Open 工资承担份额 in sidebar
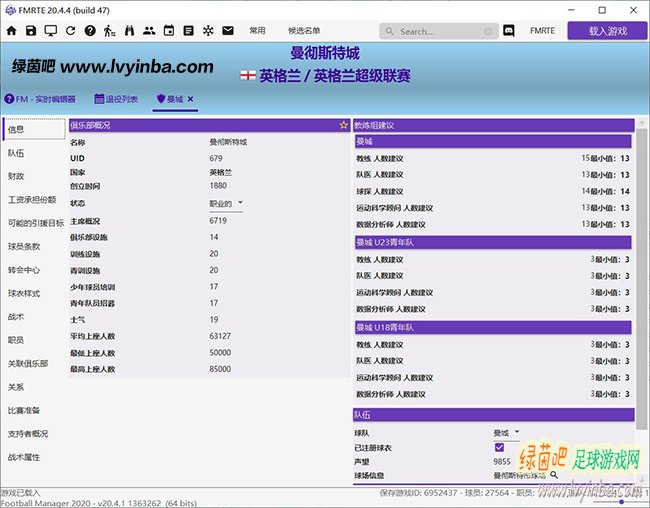The width and height of the screenshot is (650, 508). coord(32,200)
